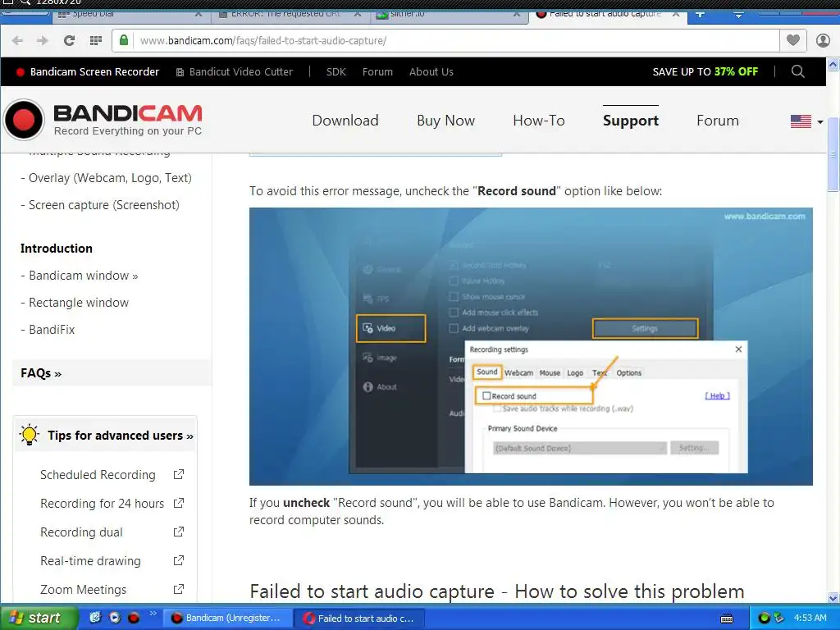Screen dimensions: 840x630
Task: Open Recording dual external link icon
Action: [179, 532]
